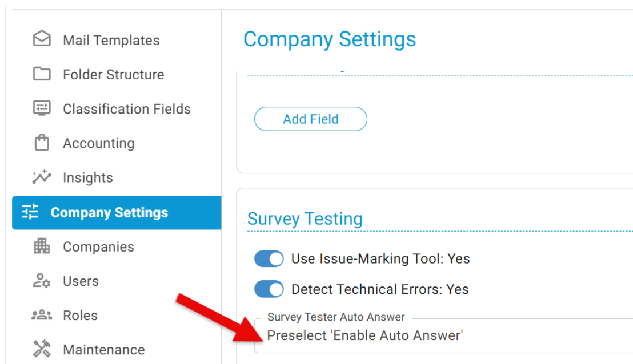Click the Classification Fields monitor icon
The width and height of the screenshot is (633, 364).
click(x=42, y=108)
